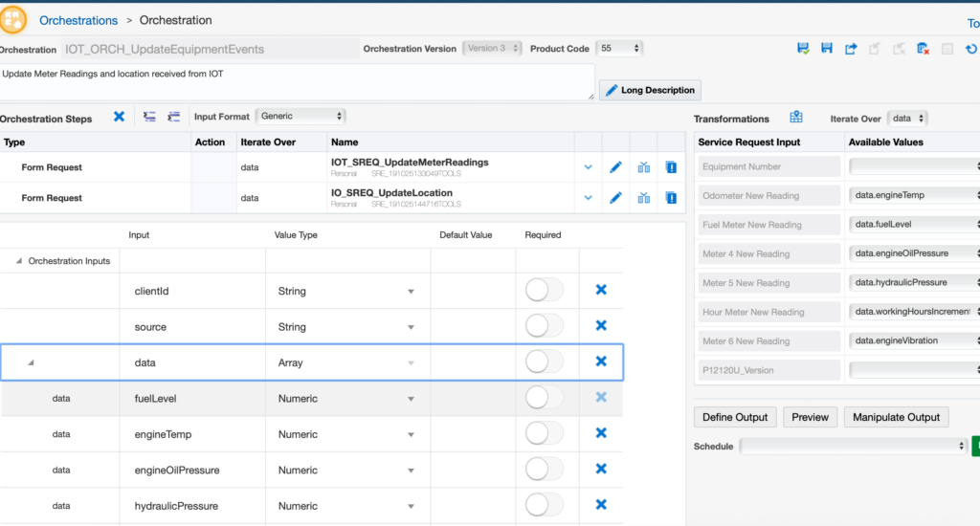The image size is (980, 526).
Task: Edit IO_SREQ_UpdateLocation with pencil icon
Action: pyautogui.click(x=615, y=198)
